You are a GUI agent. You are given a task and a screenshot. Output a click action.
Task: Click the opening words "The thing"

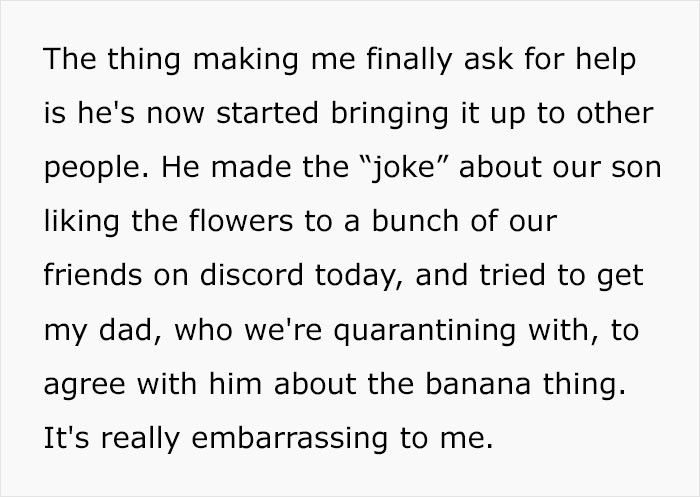pos(112,59)
